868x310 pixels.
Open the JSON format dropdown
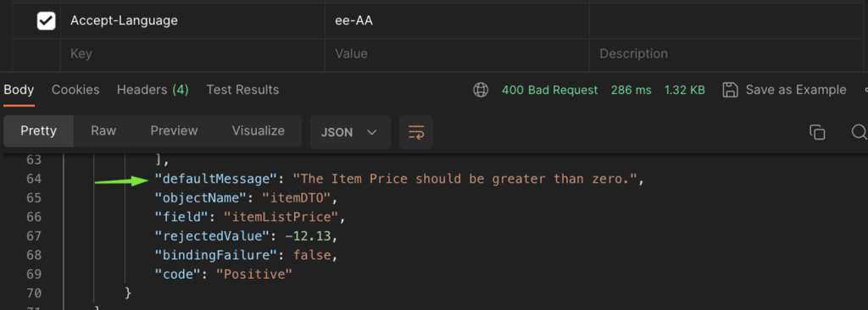tap(350, 132)
